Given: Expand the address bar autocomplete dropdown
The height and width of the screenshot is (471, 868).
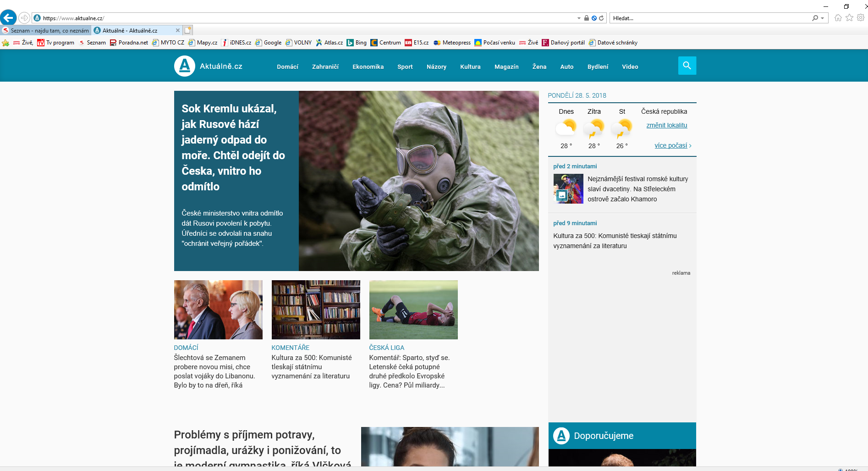Looking at the screenshot, I should coord(579,18).
